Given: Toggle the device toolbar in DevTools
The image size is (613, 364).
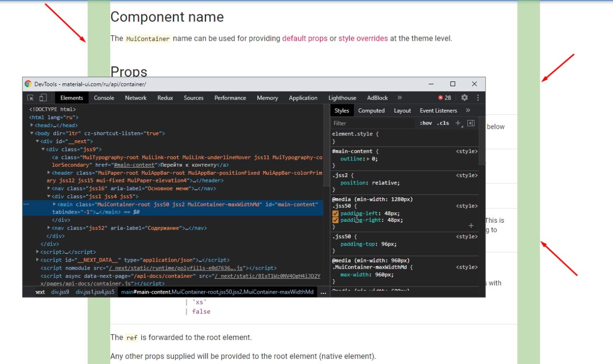Looking at the screenshot, I should tap(43, 98).
